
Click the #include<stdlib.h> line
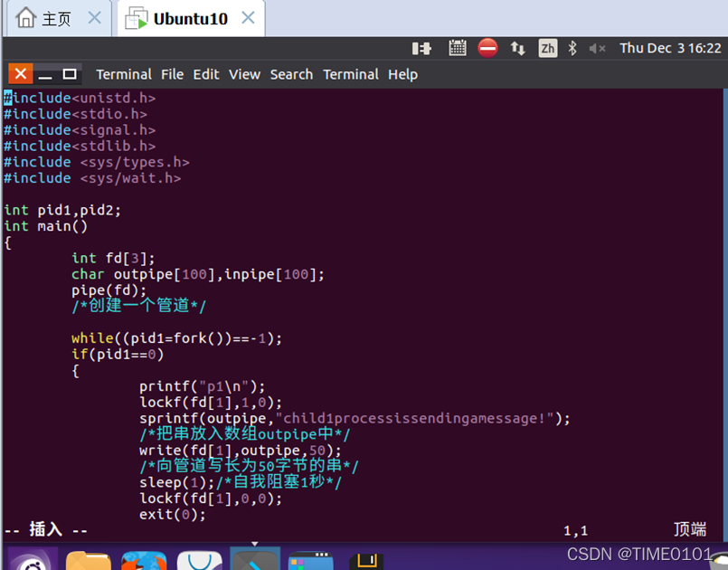click(80, 146)
